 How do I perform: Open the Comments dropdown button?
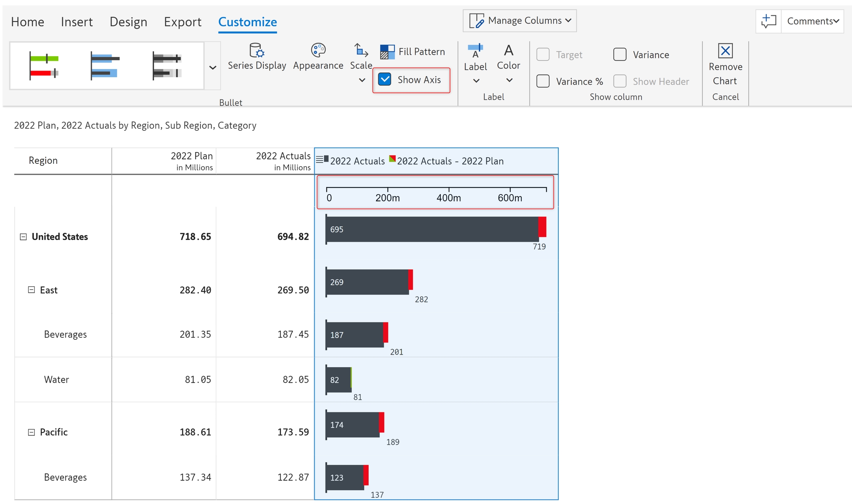(812, 21)
